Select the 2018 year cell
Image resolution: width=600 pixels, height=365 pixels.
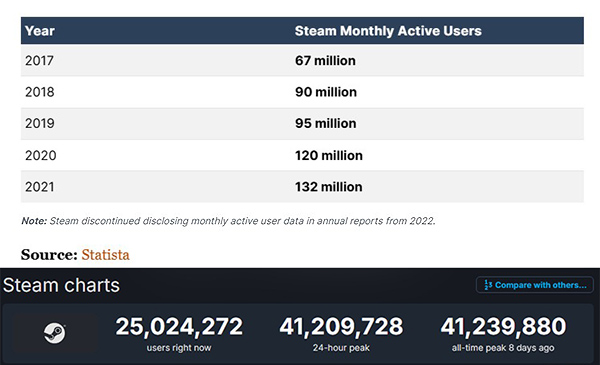[x=40, y=92]
